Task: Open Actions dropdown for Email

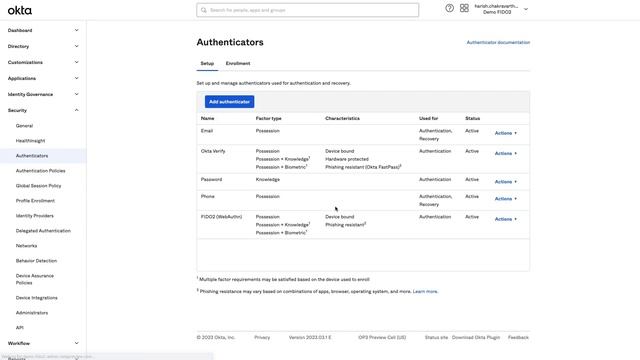Action: click(x=506, y=133)
